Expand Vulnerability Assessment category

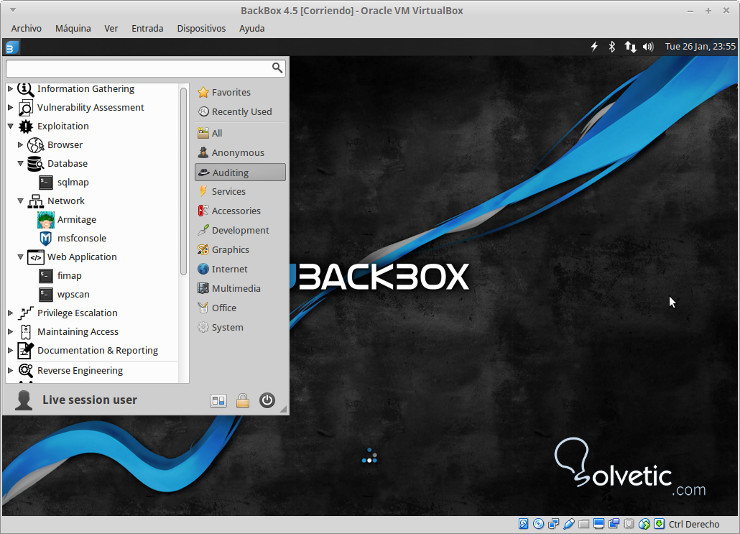pyautogui.click(x=10, y=108)
